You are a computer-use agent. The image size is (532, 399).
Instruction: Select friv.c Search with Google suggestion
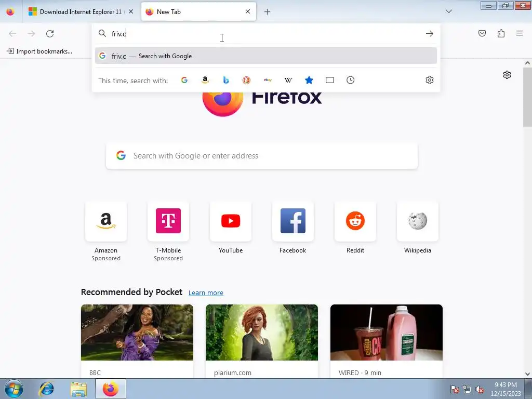(265, 56)
